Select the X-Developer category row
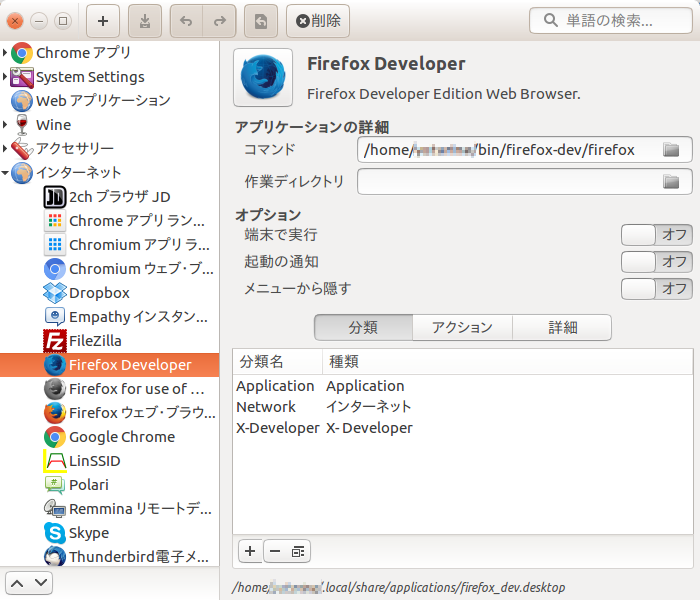The image size is (700, 600). coord(462,428)
